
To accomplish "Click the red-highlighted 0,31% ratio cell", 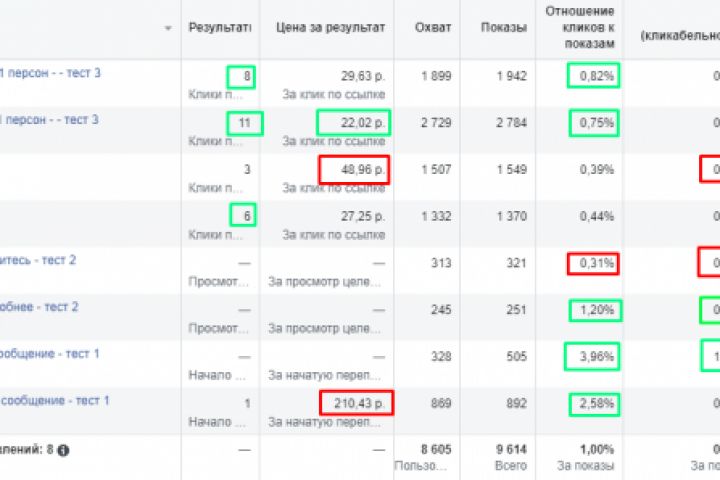I will pyautogui.click(x=593, y=264).
